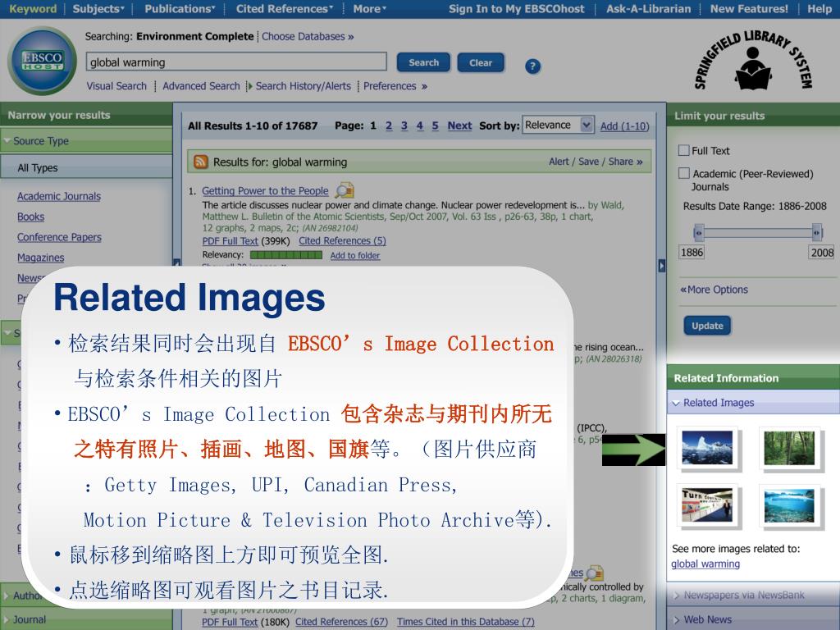Click the Update button
Image resolution: width=840 pixels, height=630 pixels.
click(x=707, y=326)
